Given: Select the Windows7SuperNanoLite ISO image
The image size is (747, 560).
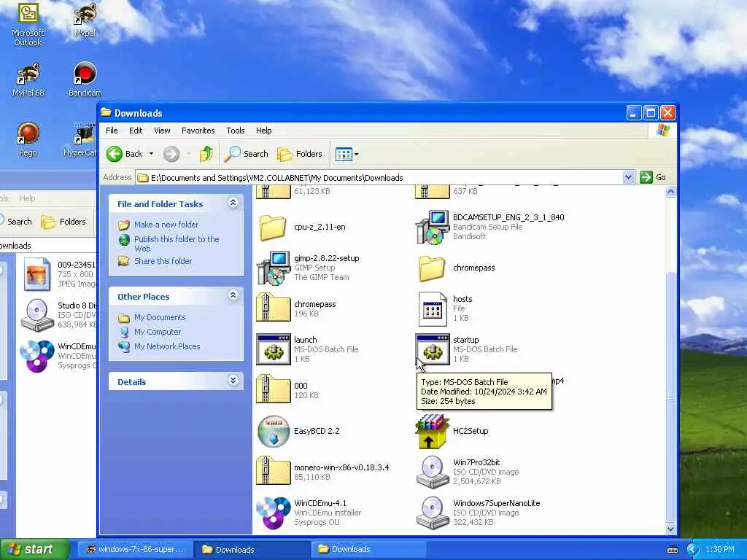Looking at the screenshot, I should point(479,513).
